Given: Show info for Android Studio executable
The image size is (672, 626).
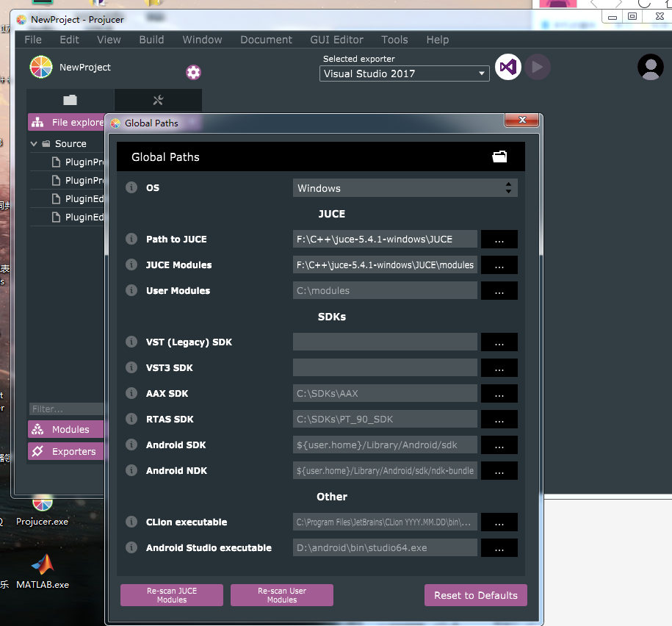Looking at the screenshot, I should coord(131,547).
